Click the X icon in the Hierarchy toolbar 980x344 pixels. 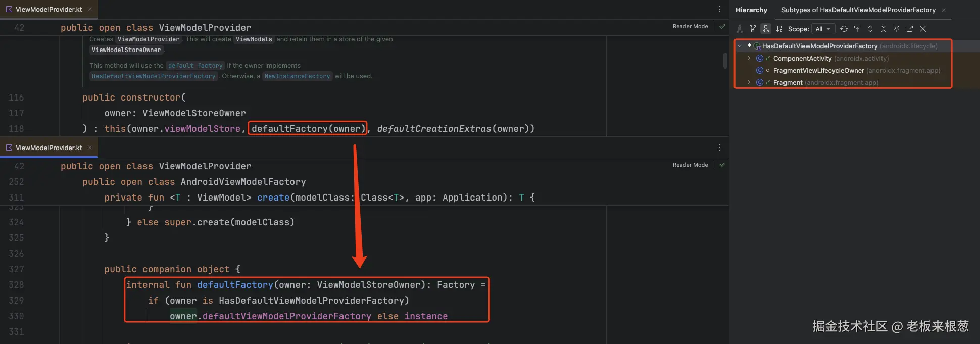pos(923,29)
